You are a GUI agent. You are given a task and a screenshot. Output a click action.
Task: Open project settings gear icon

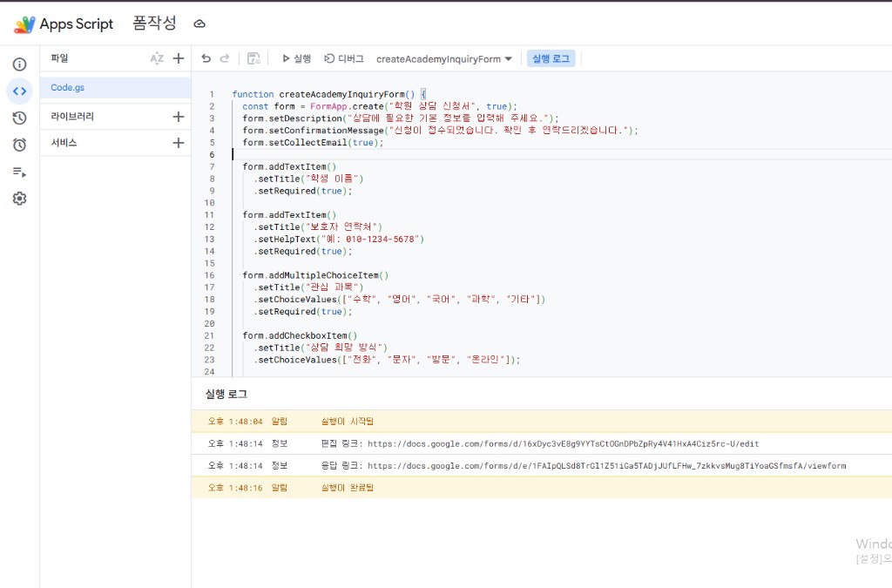pyautogui.click(x=19, y=199)
